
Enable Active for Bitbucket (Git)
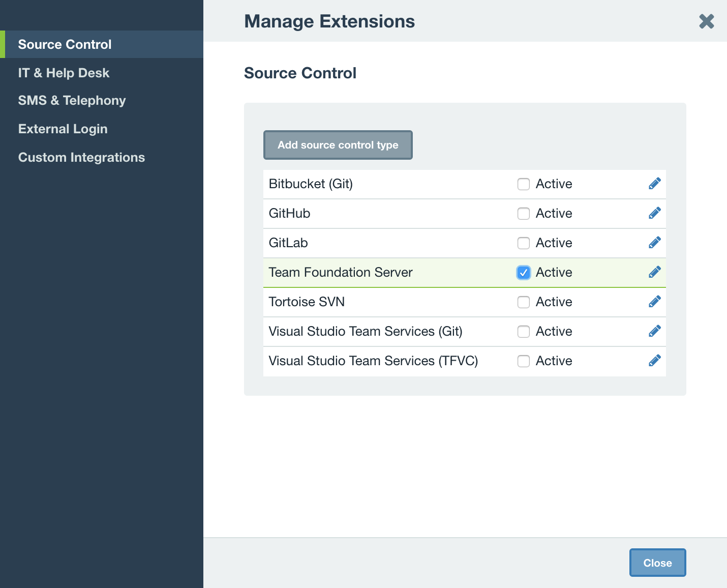click(524, 184)
